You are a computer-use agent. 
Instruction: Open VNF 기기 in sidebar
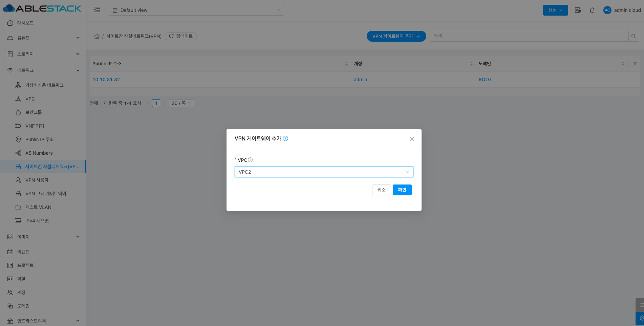point(43,126)
